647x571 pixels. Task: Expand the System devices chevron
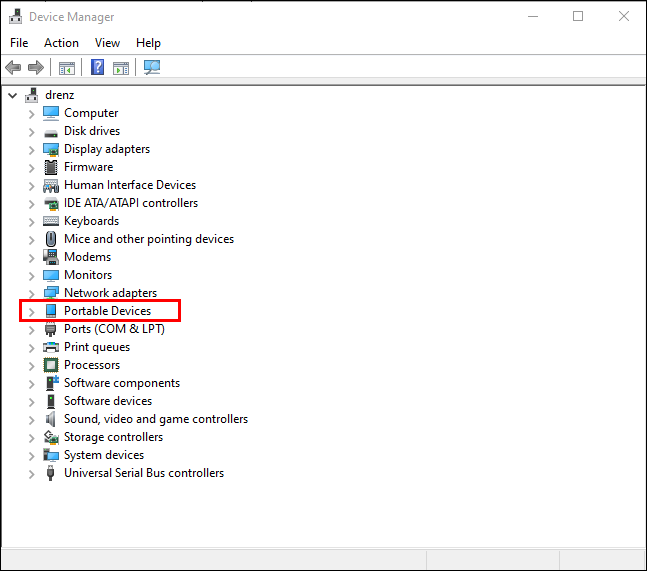tap(32, 456)
